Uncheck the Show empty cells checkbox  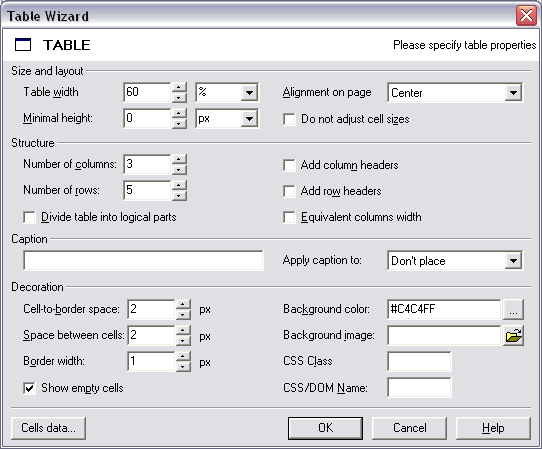pyautogui.click(x=29, y=388)
